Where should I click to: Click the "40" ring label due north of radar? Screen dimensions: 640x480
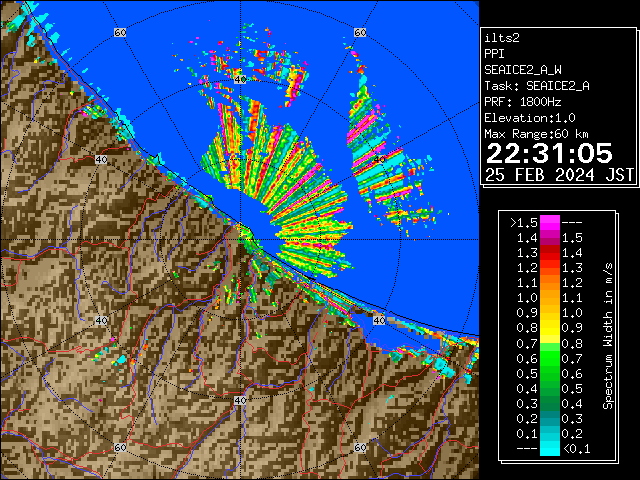240,79
